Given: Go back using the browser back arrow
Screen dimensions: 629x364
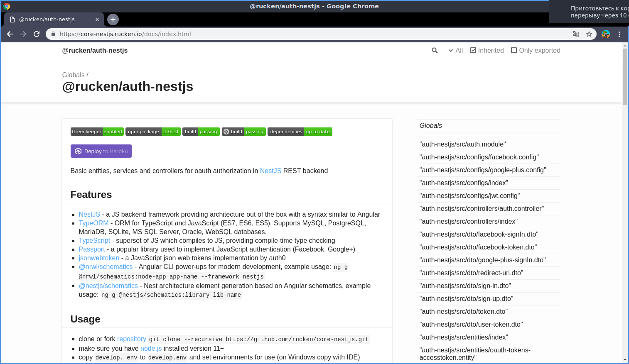Looking at the screenshot, I should (x=10, y=34).
